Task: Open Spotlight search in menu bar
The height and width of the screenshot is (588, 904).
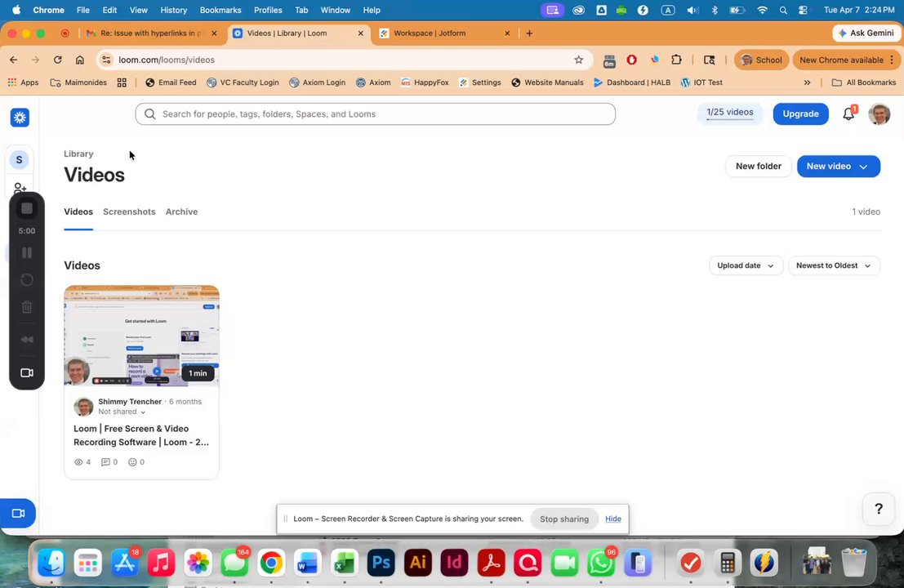Action: click(x=783, y=10)
